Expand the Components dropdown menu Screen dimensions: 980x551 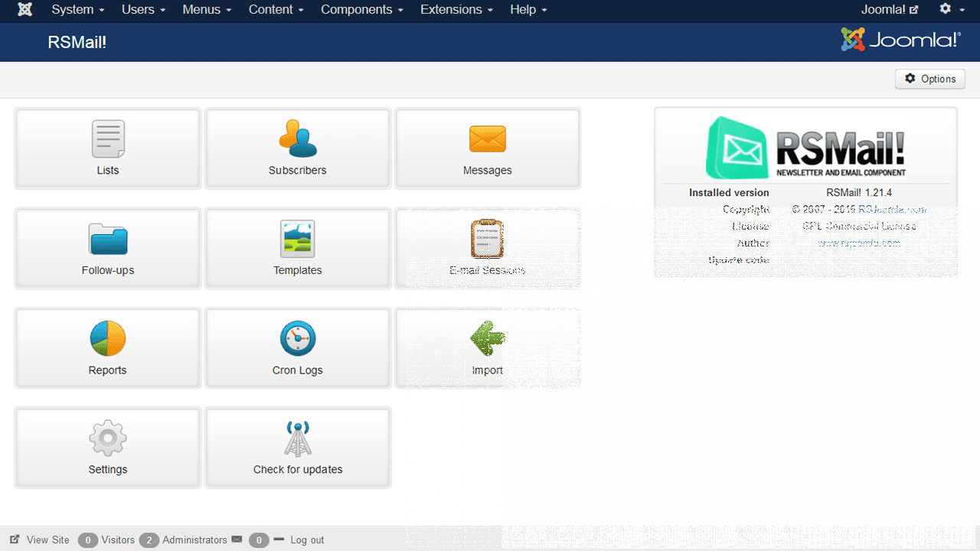click(362, 10)
